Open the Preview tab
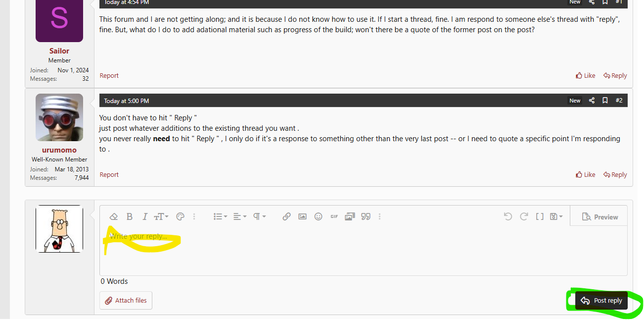The width and height of the screenshot is (644, 320). [x=599, y=217]
